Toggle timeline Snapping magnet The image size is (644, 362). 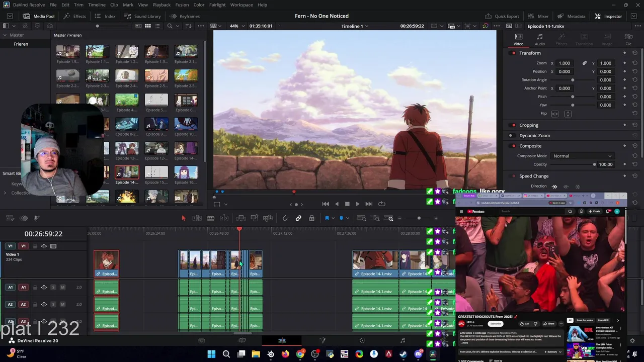click(x=285, y=218)
